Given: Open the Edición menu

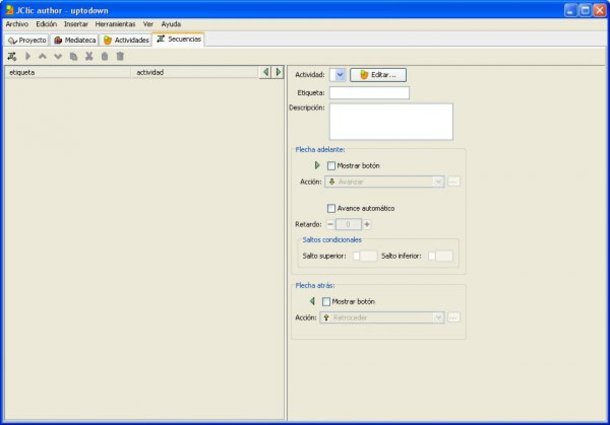Looking at the screenshot, I should click(x=46, y=24).
